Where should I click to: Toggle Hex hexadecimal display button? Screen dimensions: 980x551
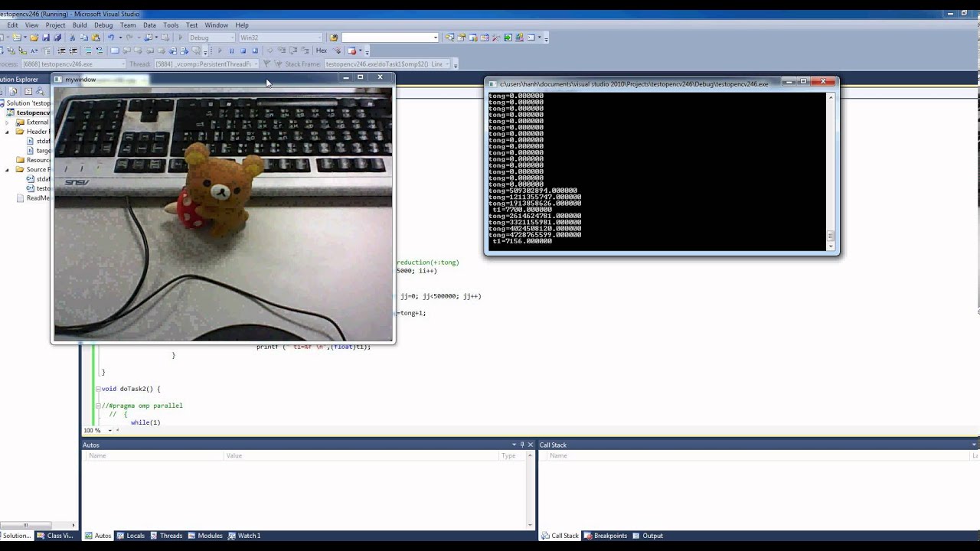322,51
